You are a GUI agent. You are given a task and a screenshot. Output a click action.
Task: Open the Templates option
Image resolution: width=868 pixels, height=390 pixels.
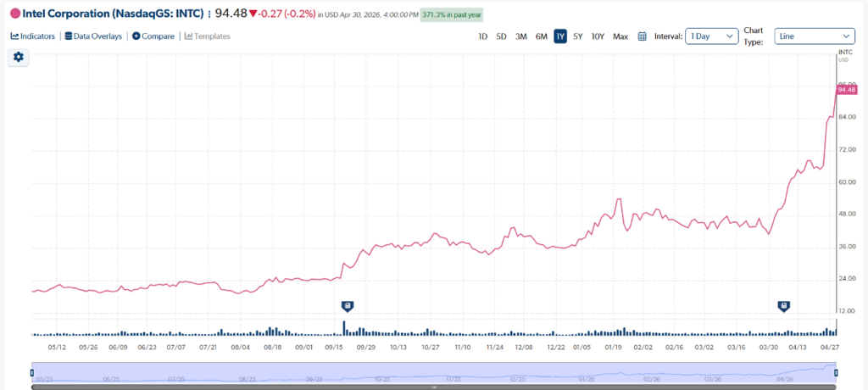[207, 36]
